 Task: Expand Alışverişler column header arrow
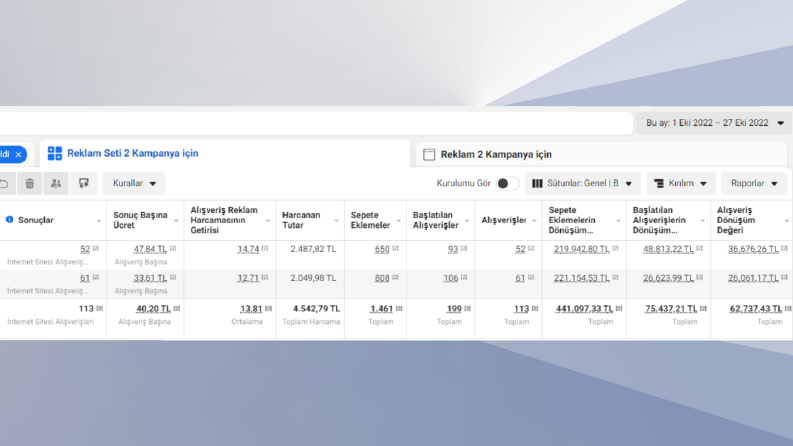534,220
